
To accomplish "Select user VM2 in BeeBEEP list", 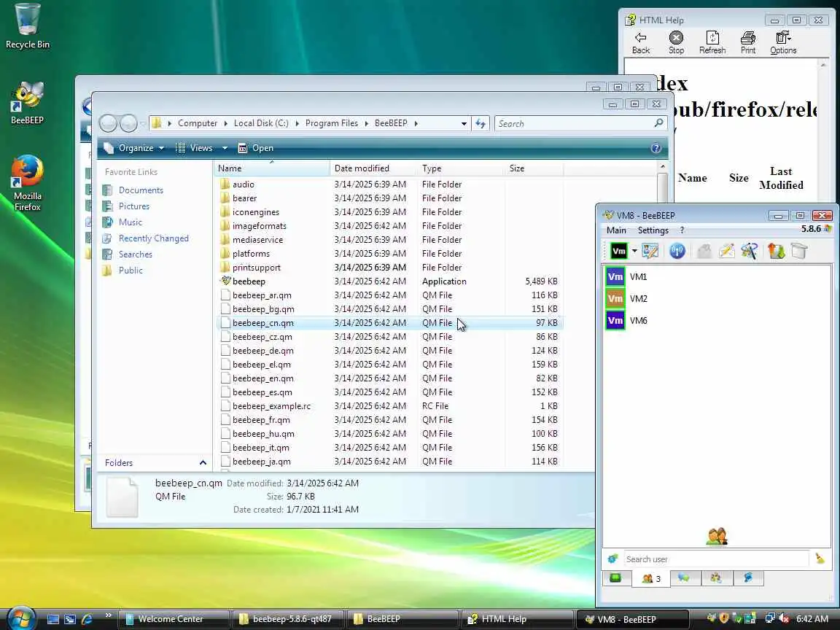I will pos(717,299).
